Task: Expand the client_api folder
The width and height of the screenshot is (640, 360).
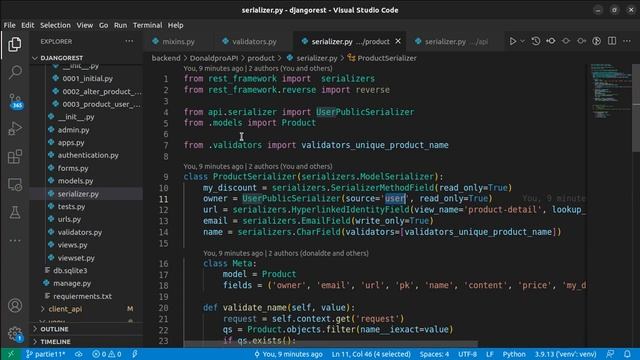Action: (x=86, y=309)
